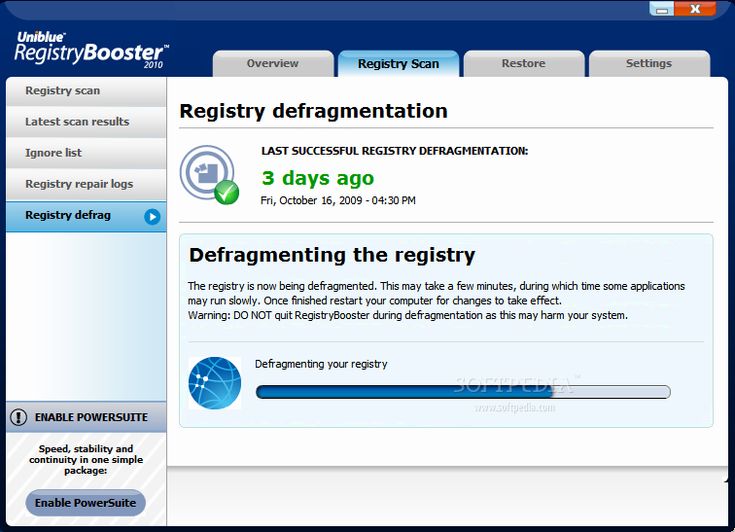The width and height of the screenshot is (735, 532).
Task: Click the Uniblue RegistryBooster logo
Action: point(91,50)
